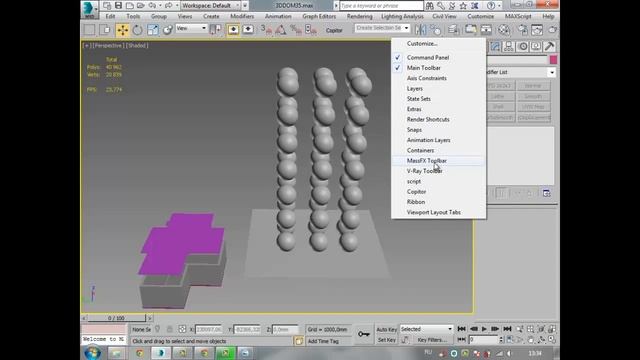Click the Configure Modifier Sets icon
The height and width of the screenshot is (360, 640).
click(x=547, y=193)
